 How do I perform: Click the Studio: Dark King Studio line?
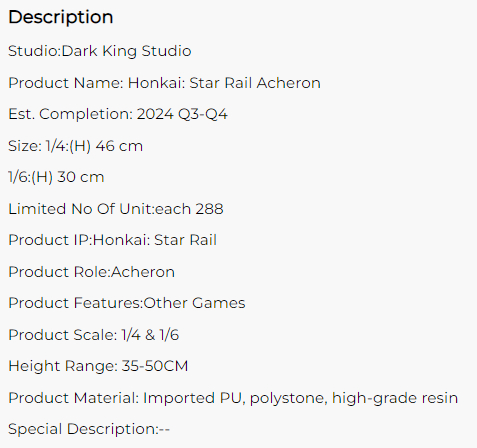click(100, 51)
